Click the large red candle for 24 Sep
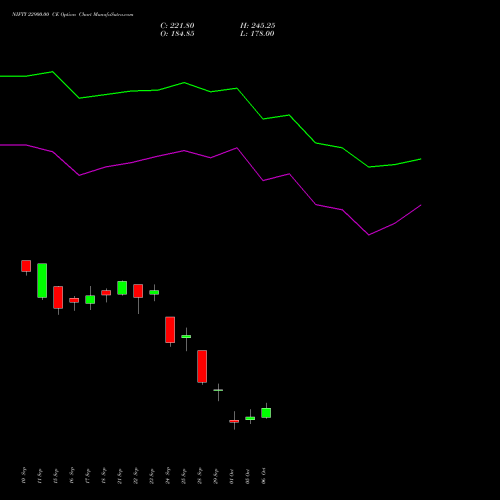The image size is (500, 500). tap(170, 330)
